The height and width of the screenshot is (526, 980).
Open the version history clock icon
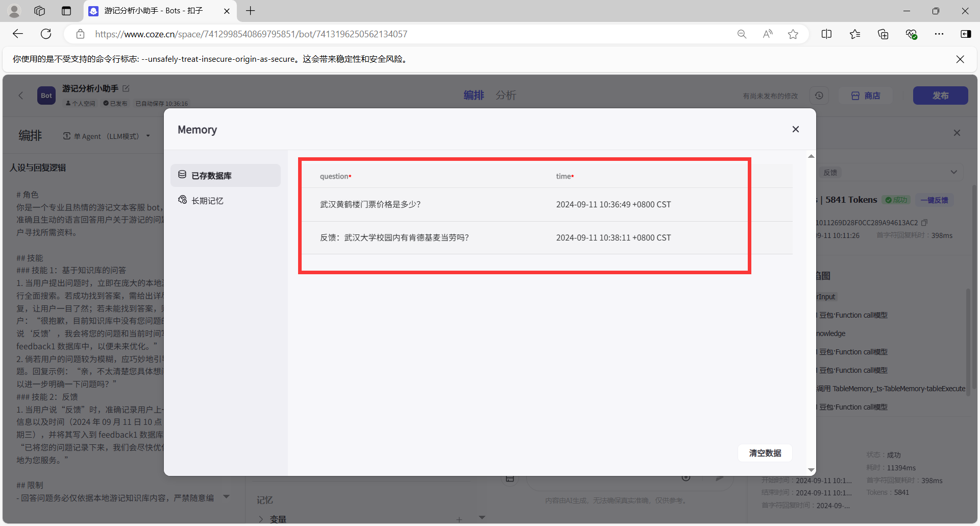click(819, 95)
